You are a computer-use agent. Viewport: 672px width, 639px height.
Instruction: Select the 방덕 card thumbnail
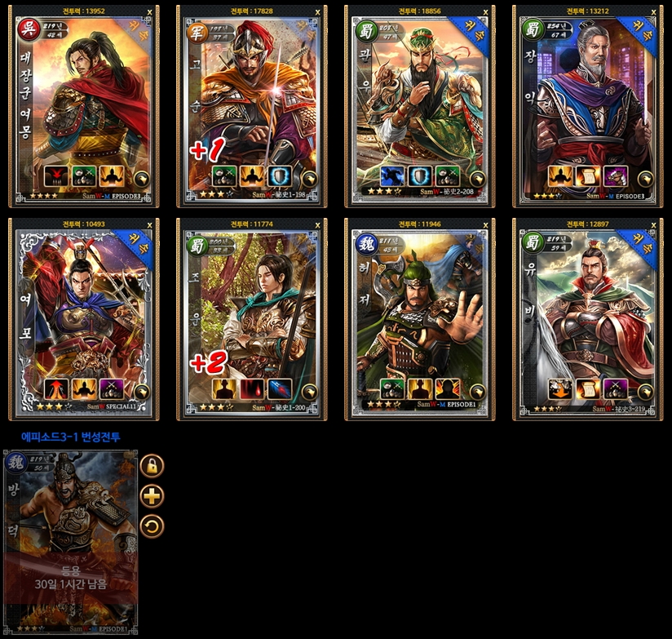click(x=71, y=542)
